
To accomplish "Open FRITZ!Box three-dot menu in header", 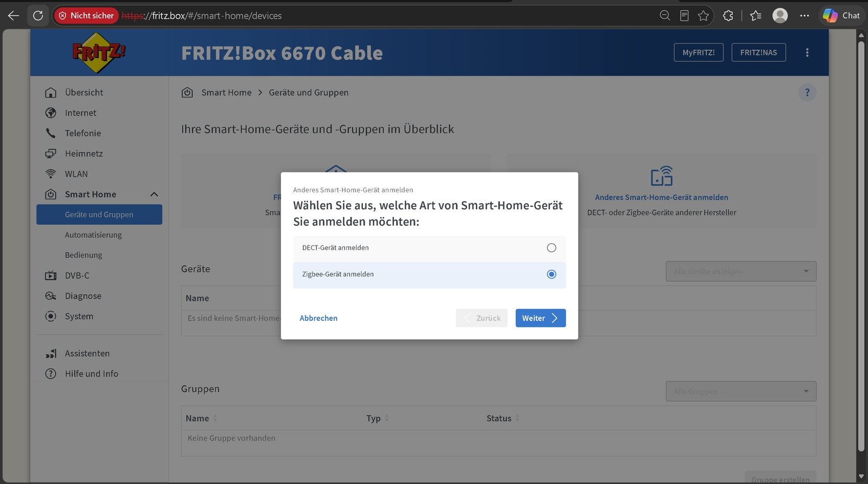I will click(807, 53).
